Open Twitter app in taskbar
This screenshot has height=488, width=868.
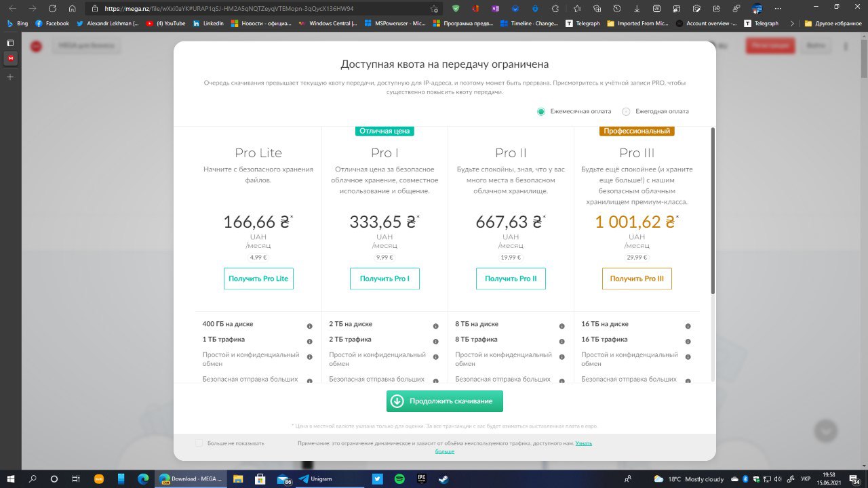tap(378, 479)
